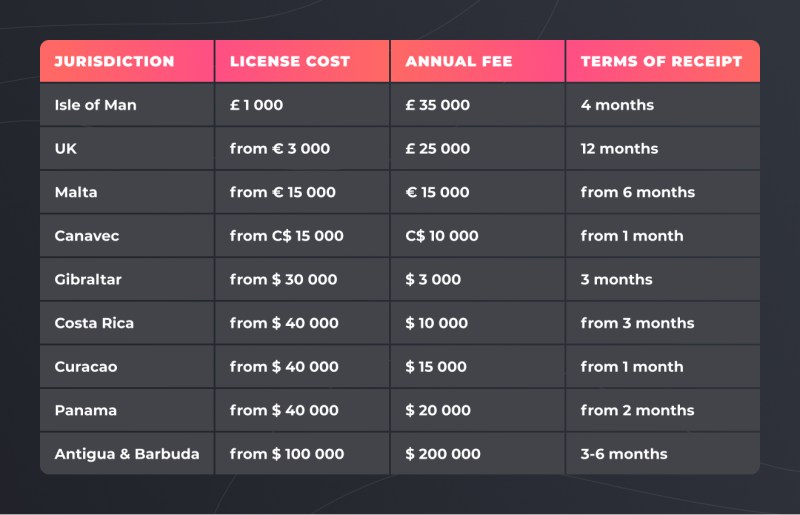Select the C$ 10 000 annual fee

click(x=442, y=236)
